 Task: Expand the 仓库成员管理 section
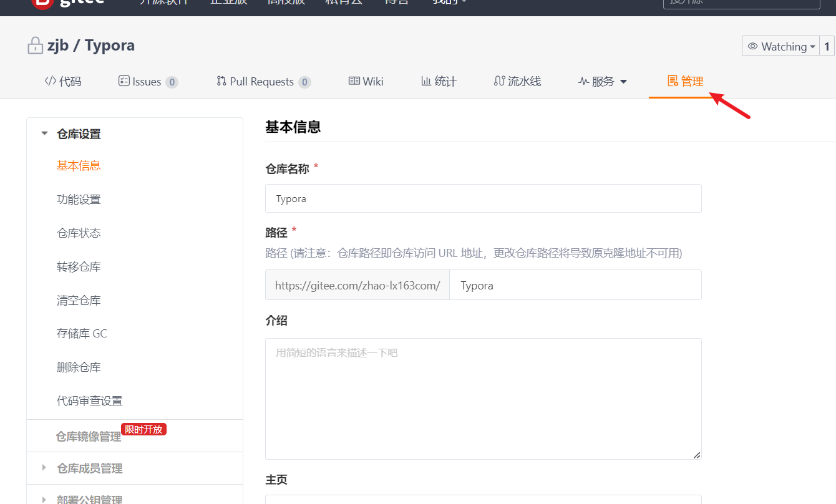tap(43, 468)
